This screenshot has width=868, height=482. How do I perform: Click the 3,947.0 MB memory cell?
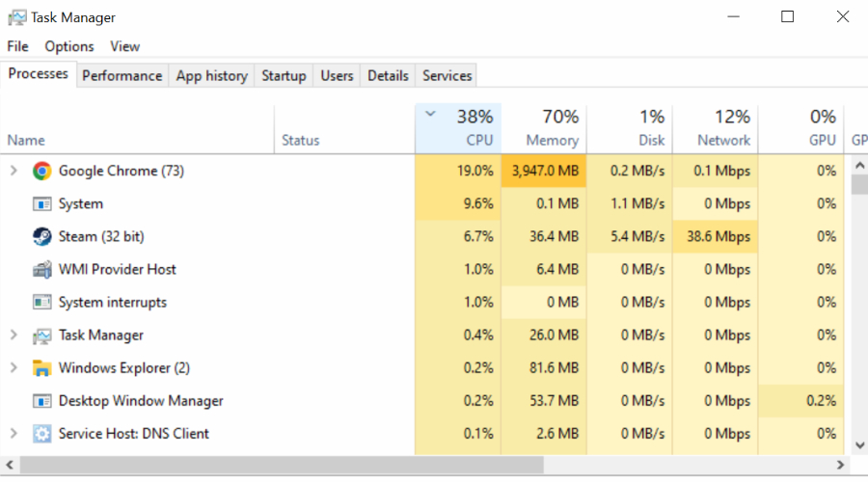[544, 171]
